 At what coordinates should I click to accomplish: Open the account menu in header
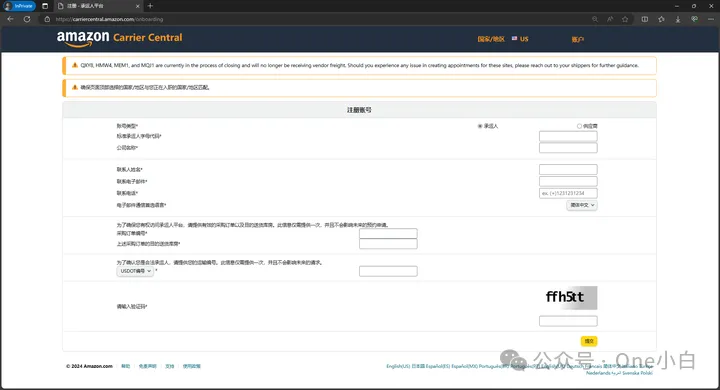coord(578,40)
